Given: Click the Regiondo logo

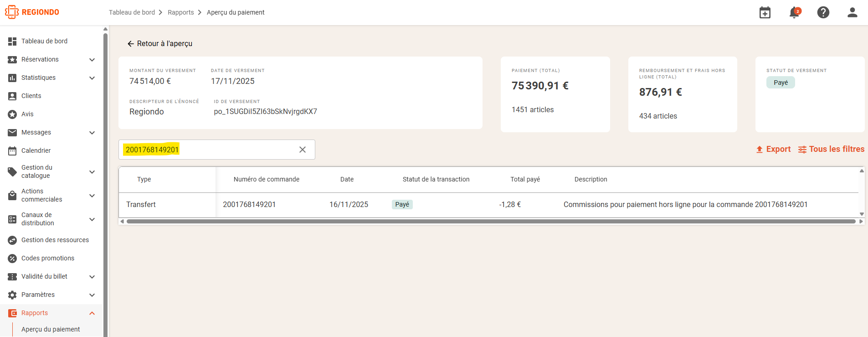Looking at the screenshot, I should 32,12.
